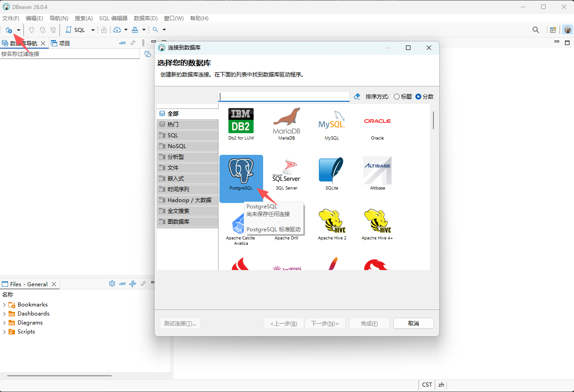The height and width of the screenshot is (392, 574).
Task: Click the greyed Connect plug icon
Action: tap(32, 30)
